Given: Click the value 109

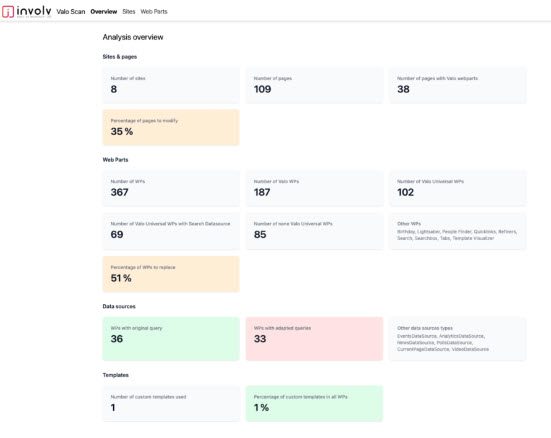Looking at the screenshot, I should click(x=262, y=89).
